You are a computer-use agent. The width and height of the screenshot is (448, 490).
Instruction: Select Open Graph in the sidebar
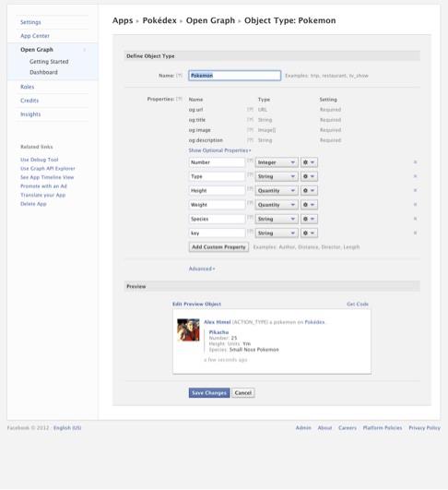[37, 50]
